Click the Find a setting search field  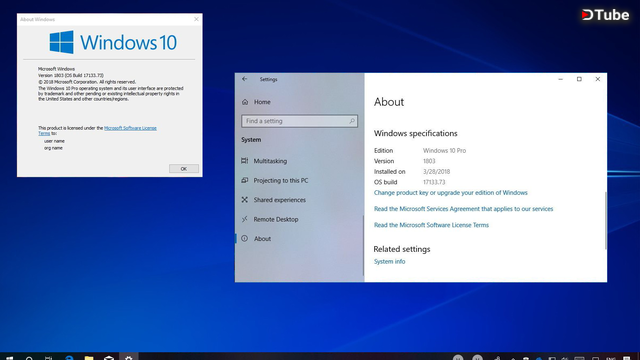(x=299, y=121)
